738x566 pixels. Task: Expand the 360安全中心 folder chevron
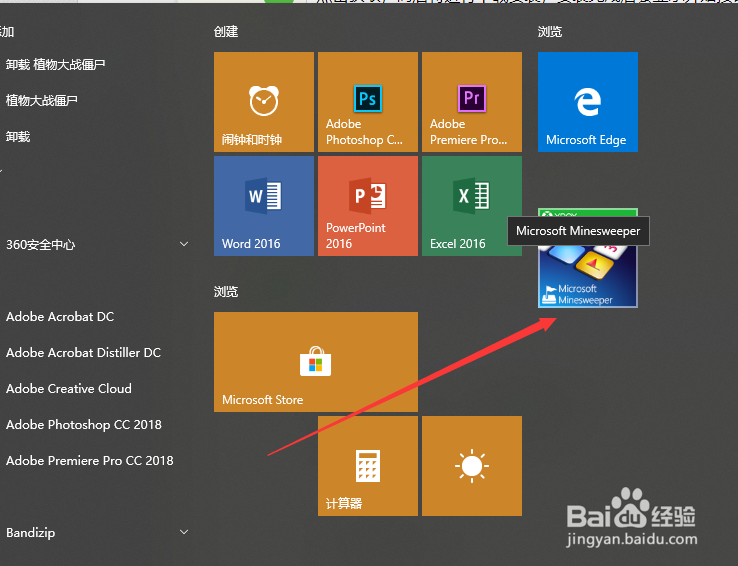coord(184,244)
